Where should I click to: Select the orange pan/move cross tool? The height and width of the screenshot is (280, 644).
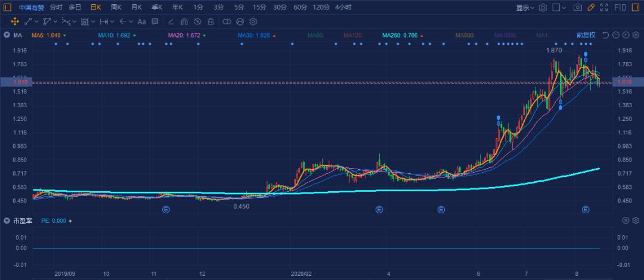15,21
